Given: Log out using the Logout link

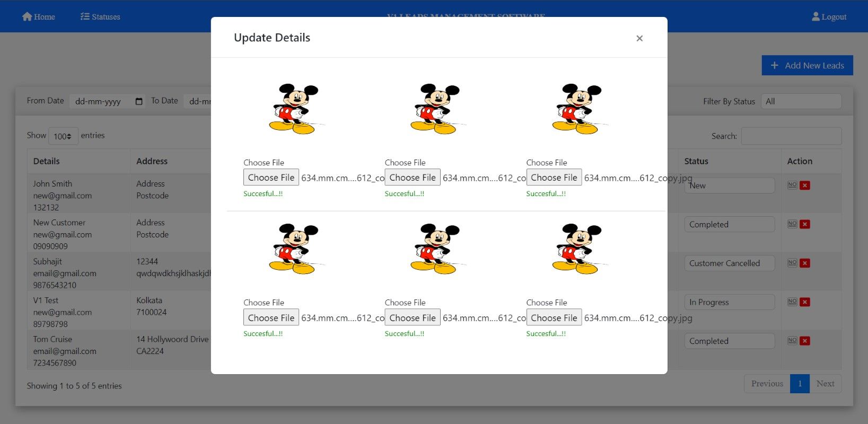Looking at the screenshot, I should point(829,16).
